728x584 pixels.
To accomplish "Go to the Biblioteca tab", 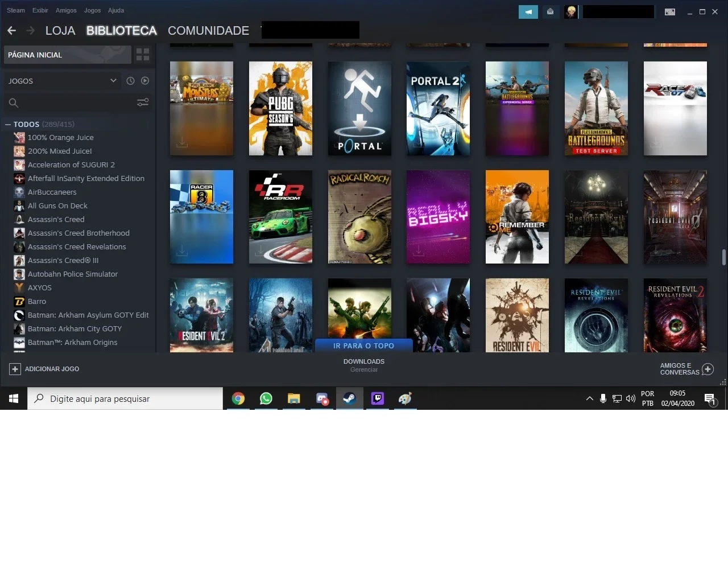I will (x=122, y=30).
